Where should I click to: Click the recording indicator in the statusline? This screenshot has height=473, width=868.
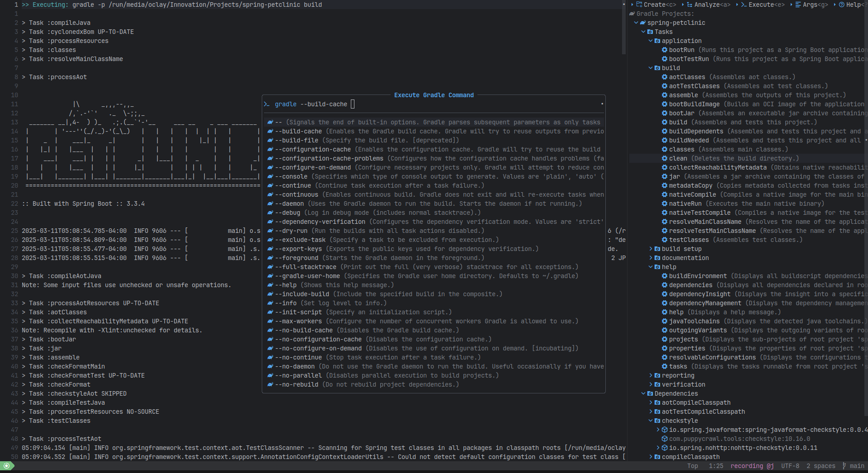pyautogui.click(x=752, y=466)
